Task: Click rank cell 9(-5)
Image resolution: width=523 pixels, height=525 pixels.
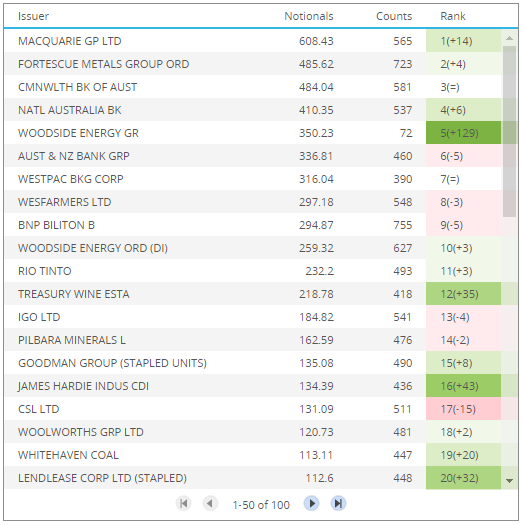Action: tap(463, 225)
